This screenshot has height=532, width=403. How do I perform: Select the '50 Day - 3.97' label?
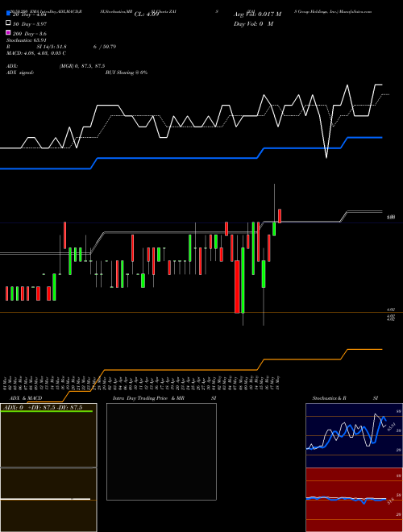coord(30,24)
